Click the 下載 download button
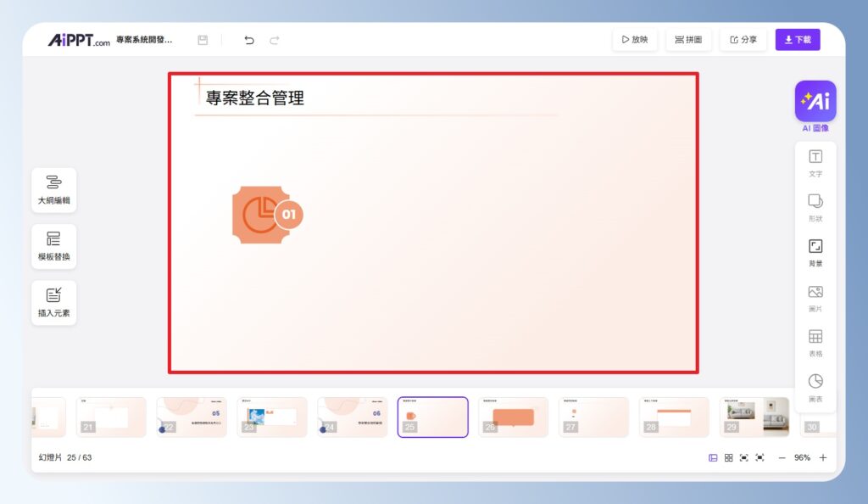This screenshot has height=504, width=868. pyautogui.click(x=797, y=39)
